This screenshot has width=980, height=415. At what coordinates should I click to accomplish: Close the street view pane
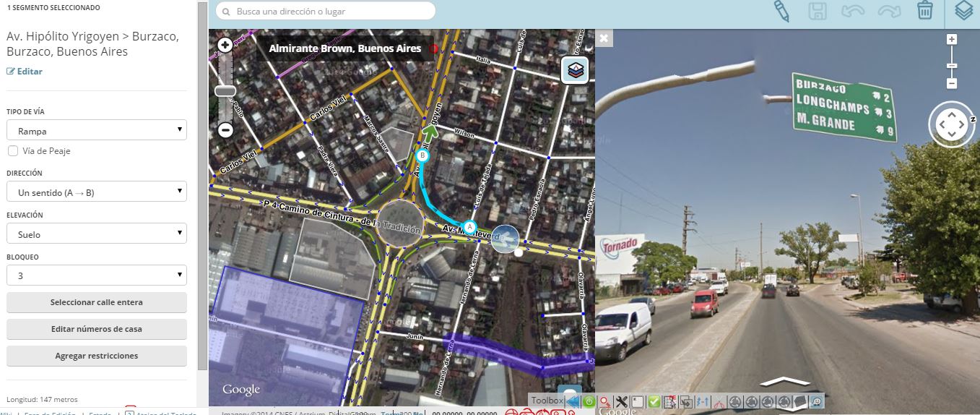[x=604, y=38]
